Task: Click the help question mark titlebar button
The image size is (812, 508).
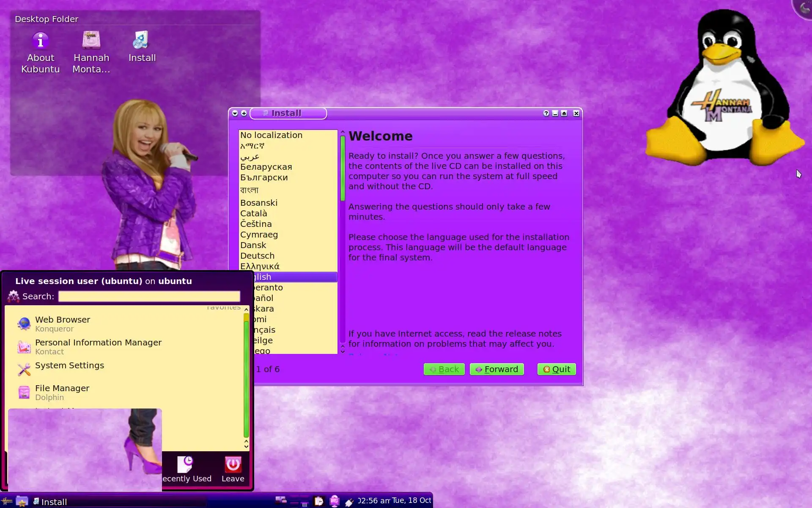Action: click(546, 113)
